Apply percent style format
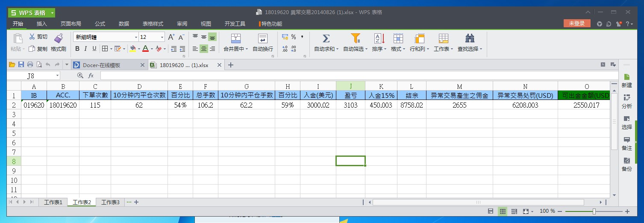 294,37
